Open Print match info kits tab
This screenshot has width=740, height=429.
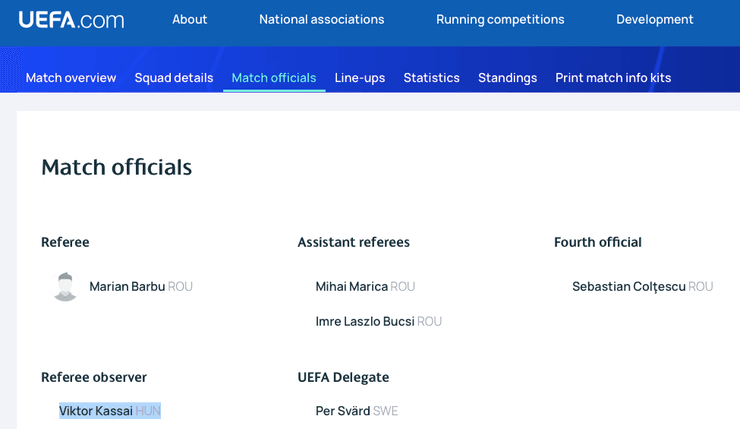(613, 78)
